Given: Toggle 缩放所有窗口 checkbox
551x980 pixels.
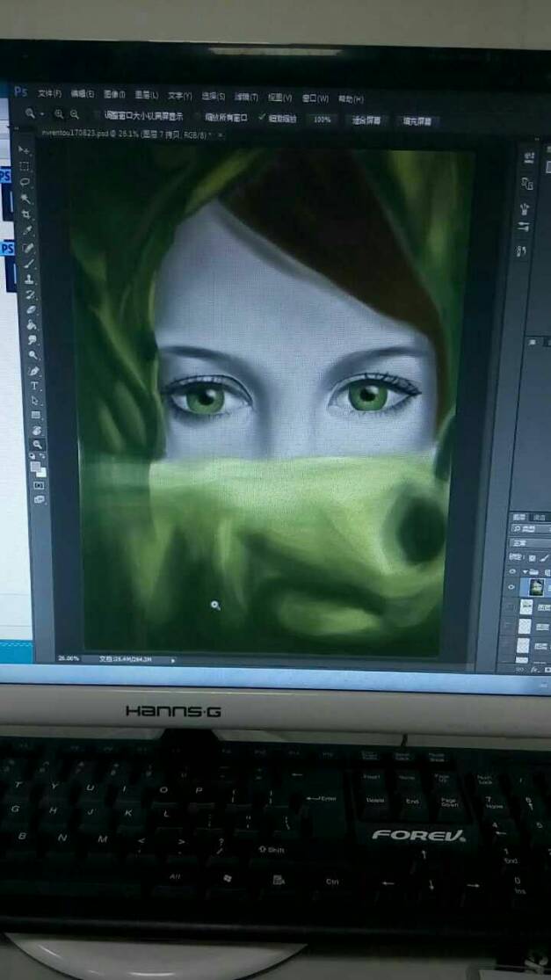Looking at the screenshot, I should click(x=198, y=117).
